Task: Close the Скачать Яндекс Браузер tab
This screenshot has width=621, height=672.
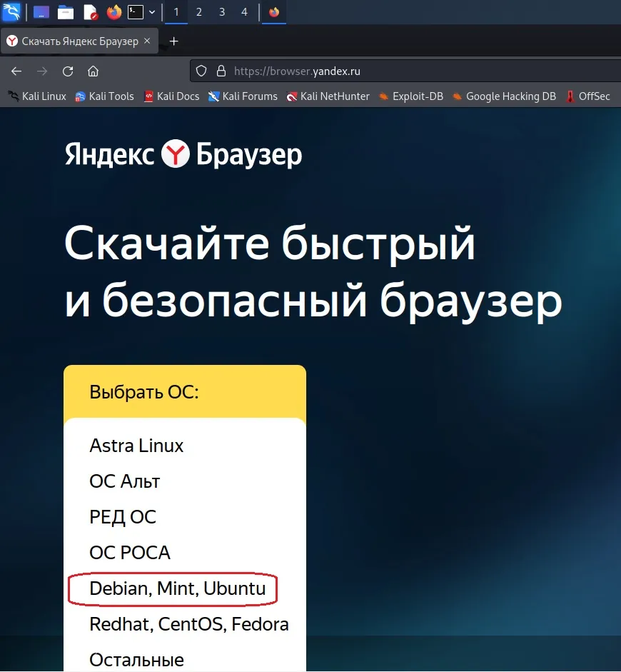Action: 147,41
